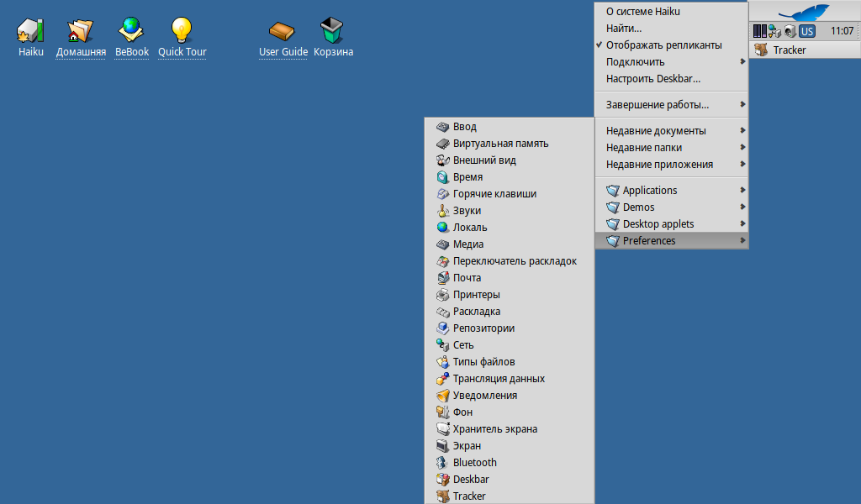Viewport: 861px width, 504px height.
Task: Select О системе Haiku menu entry
Action: (x=643, y=12)
